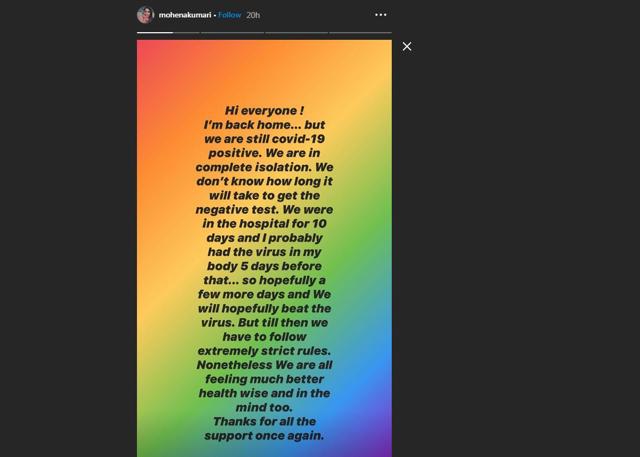Jump to the fourth story progress segment

pos(360,32)
